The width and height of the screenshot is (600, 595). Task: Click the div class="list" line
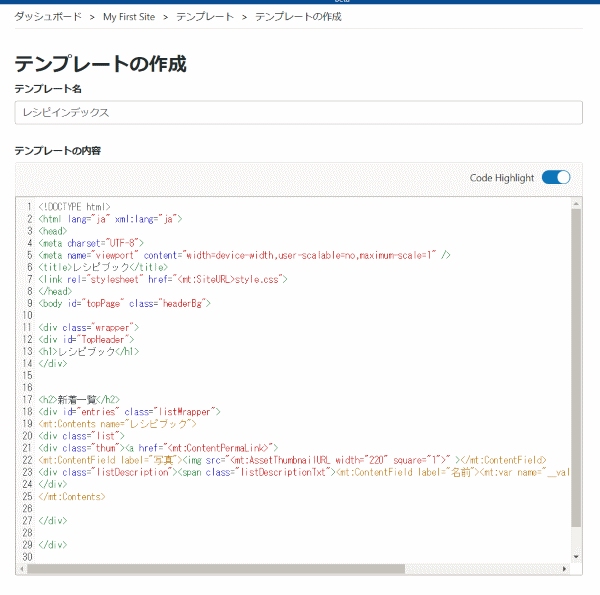click(x=82, y=436)
